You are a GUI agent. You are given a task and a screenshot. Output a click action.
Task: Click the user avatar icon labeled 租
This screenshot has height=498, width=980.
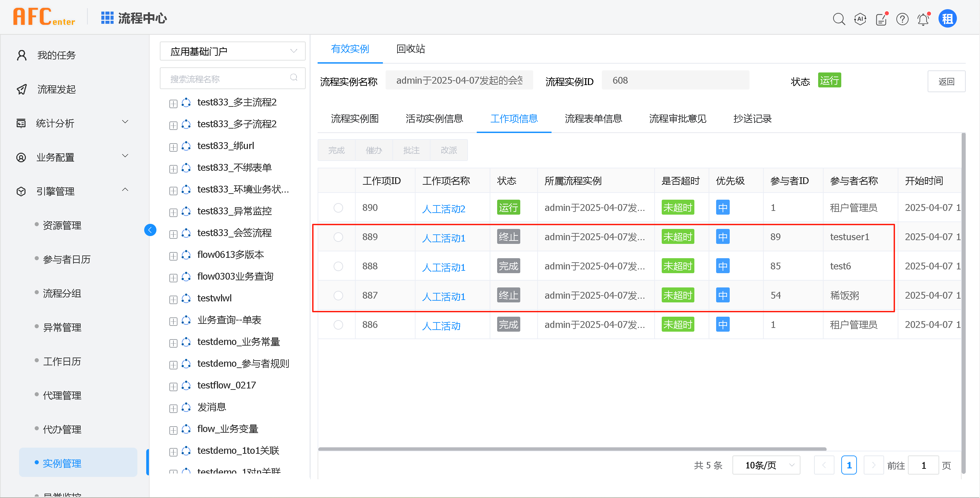[x=947, y=19]
